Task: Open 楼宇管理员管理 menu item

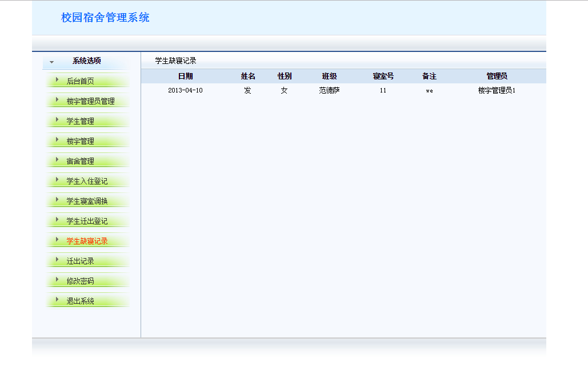Action: [x=90, y=101]
